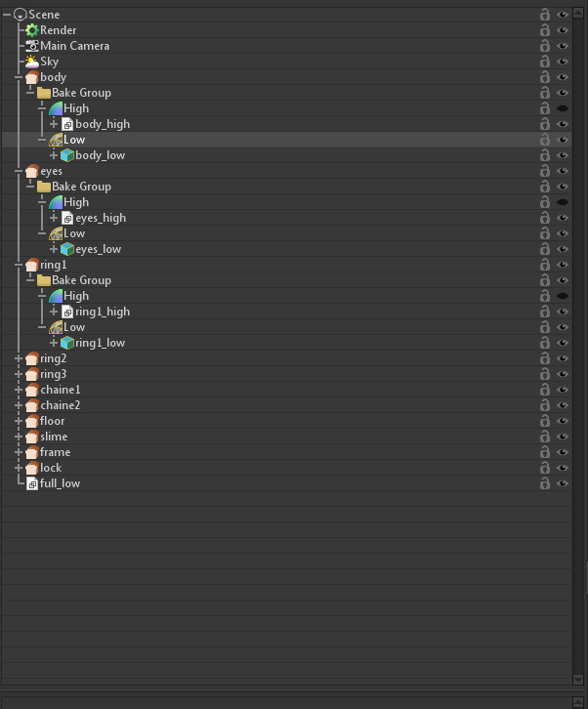This screenshot has width=588, height=709.
Task: Collapse the root Scene node
Action: point(7,15)
